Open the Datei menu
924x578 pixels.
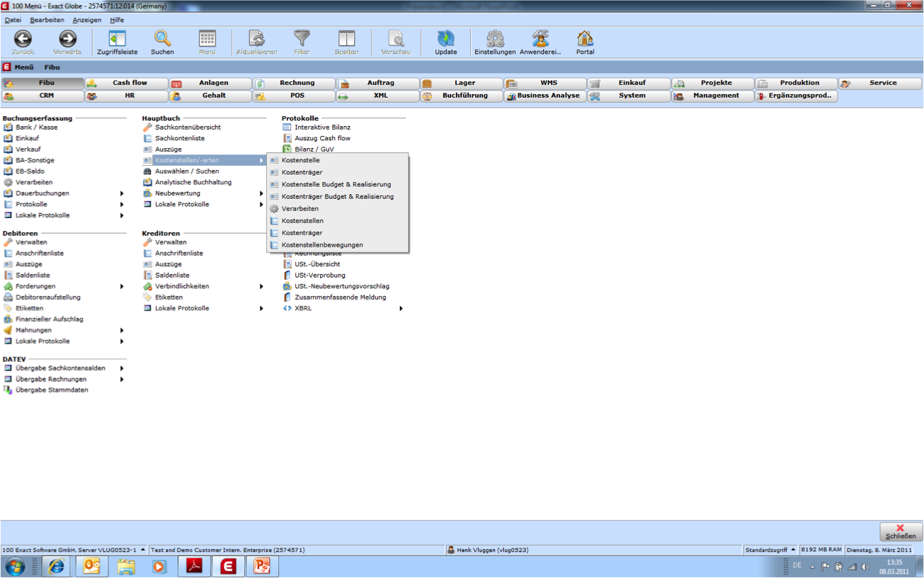tap(13, 20)
